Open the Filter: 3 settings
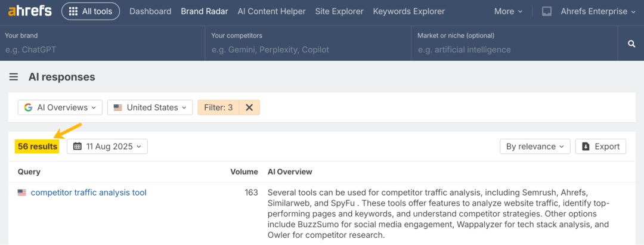 tap(218, 107)
